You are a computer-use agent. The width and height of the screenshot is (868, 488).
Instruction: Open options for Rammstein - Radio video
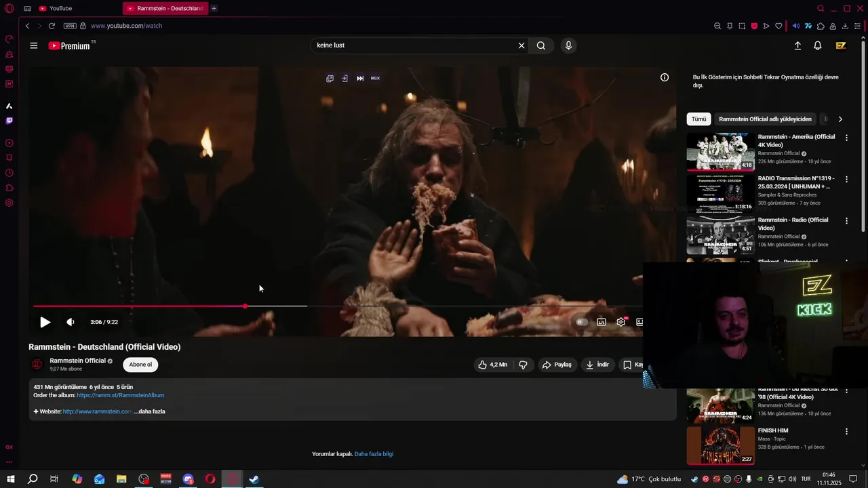(x=846, y=221)
